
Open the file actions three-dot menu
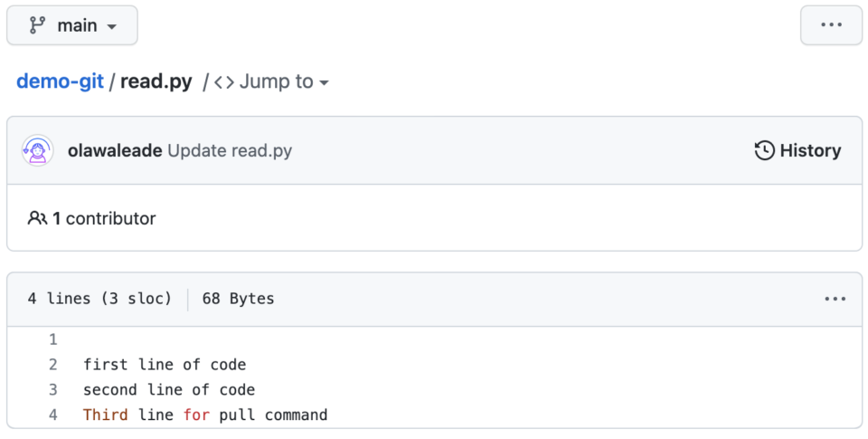[x=835, y=299]
